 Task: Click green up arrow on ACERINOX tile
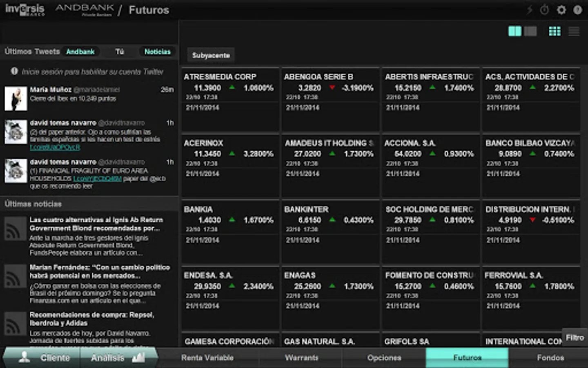pos(232,154)
